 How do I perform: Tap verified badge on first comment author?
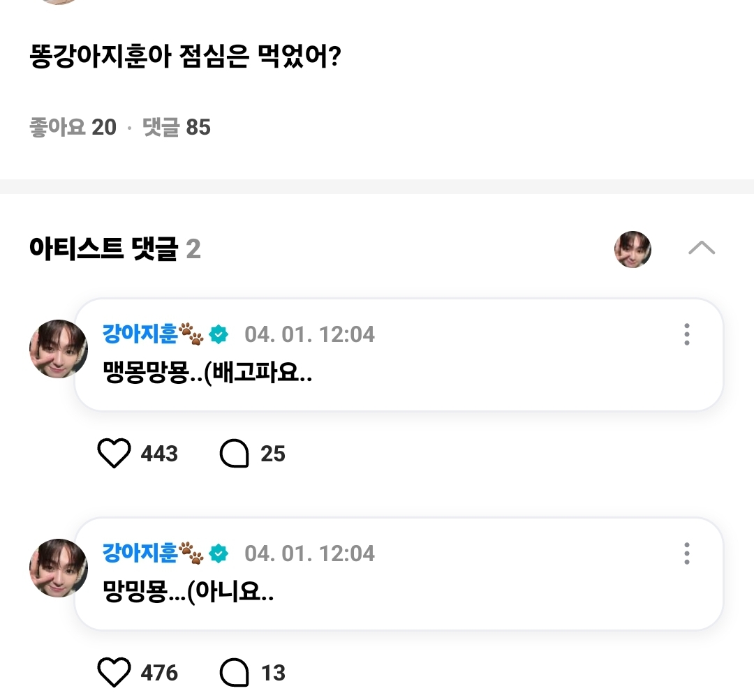pyautogui.click(x=219, y=335)
